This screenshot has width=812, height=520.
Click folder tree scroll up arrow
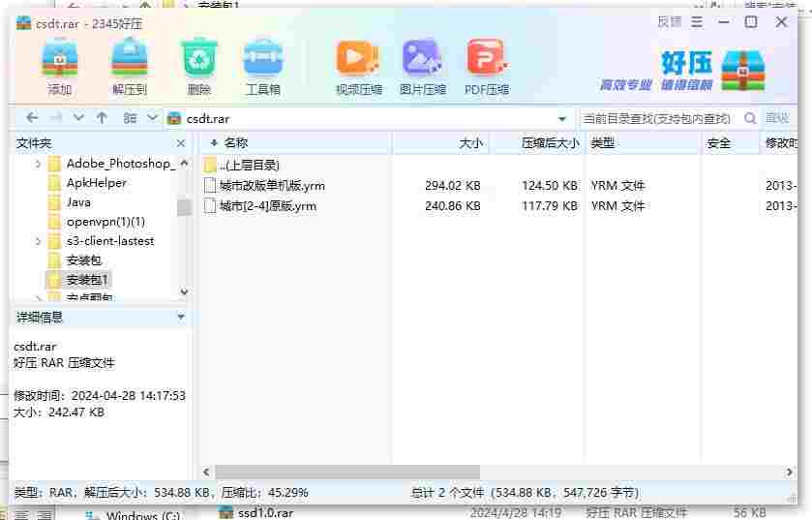point(184,163)
